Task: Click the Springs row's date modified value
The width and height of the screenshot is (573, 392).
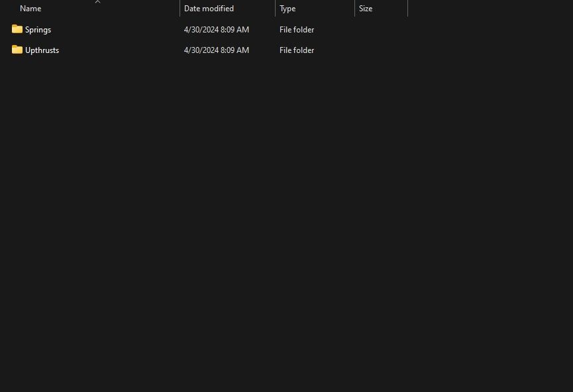Action: tap(217, 30)
